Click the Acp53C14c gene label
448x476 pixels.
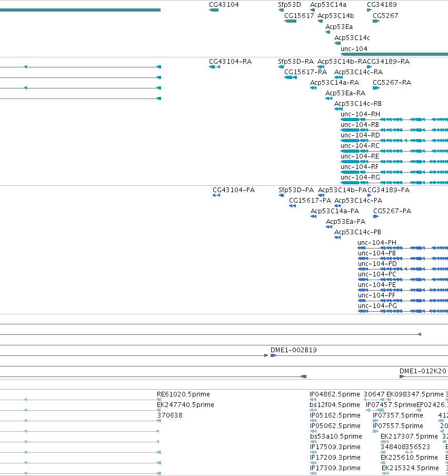point(352,37)
